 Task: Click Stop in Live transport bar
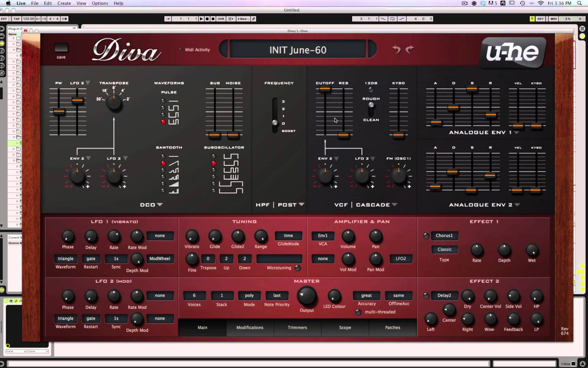[x=207, y=19]
